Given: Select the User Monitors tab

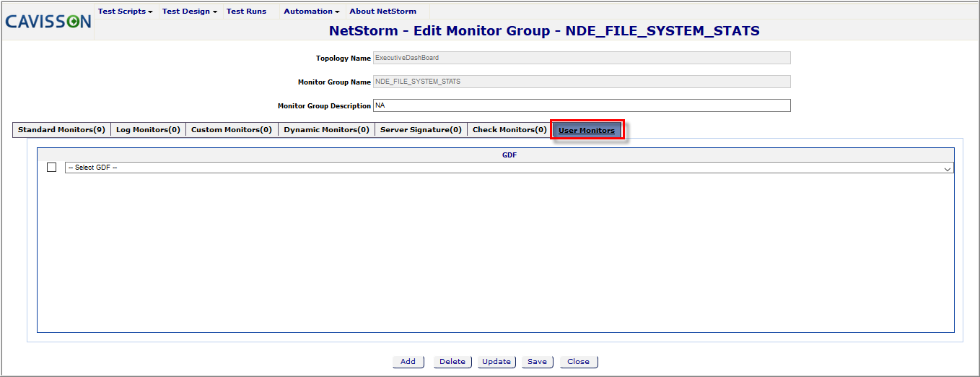Looking at the screenshot, I should [x=587, y=130].
